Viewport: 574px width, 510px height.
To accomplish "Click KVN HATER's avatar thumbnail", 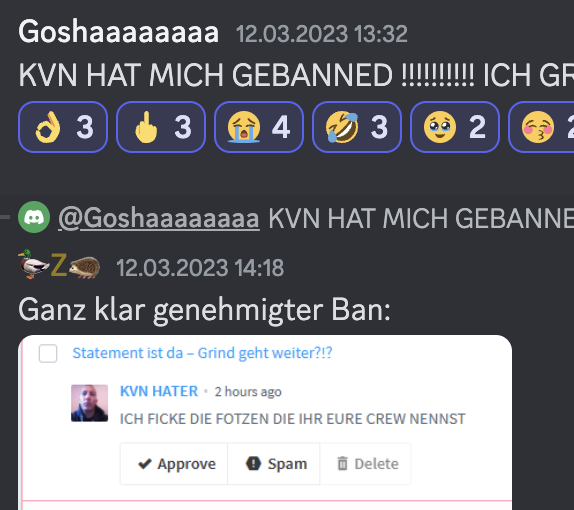I will coord(89,403).
